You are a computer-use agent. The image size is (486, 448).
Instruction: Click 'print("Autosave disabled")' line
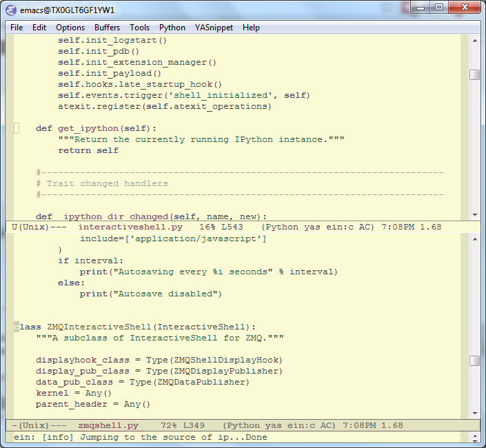click(151, 294)
